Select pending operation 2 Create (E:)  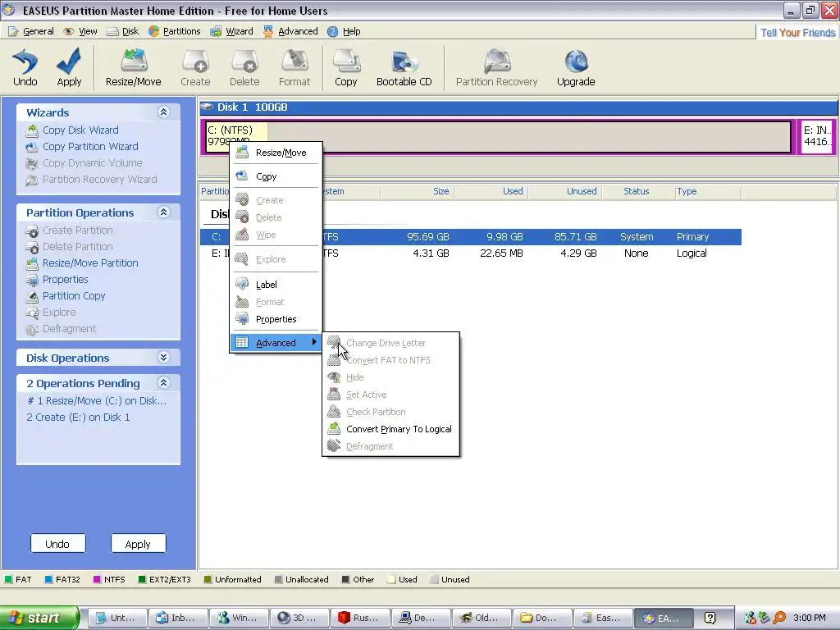(78, 418)
